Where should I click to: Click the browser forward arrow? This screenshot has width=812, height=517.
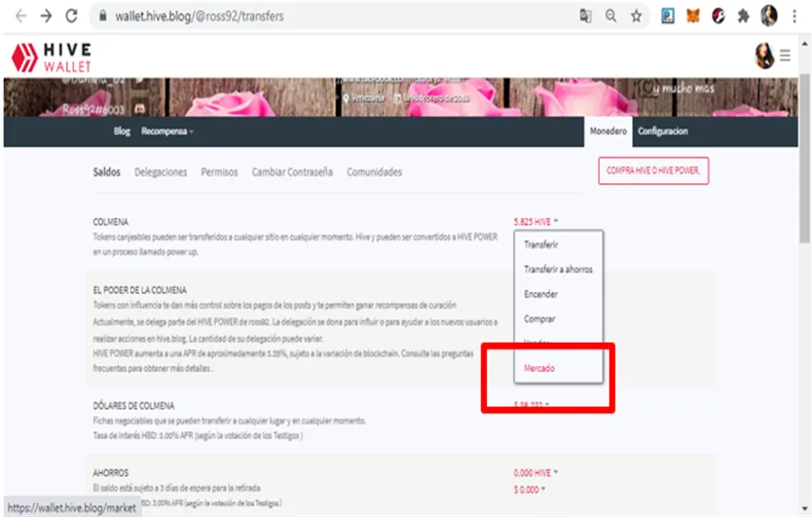pos(46,16)
